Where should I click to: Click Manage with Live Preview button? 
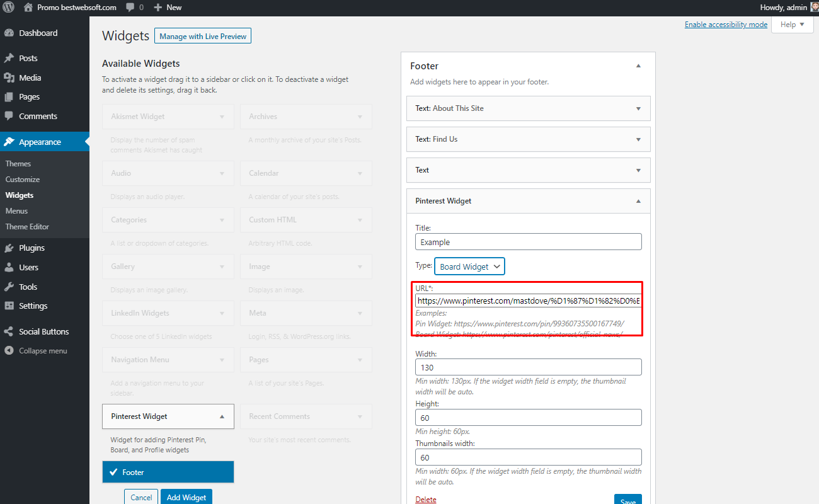203,37
